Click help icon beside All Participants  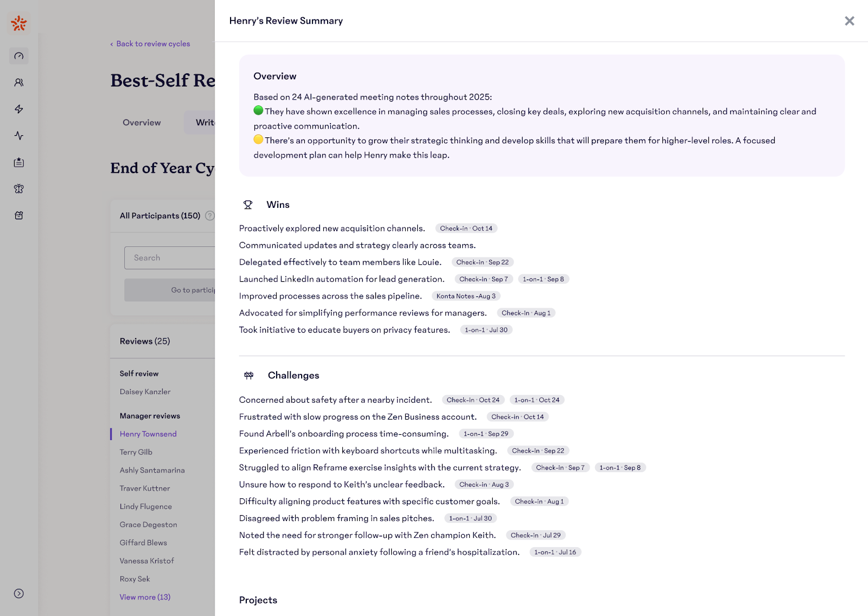click(x=209, y=215)
